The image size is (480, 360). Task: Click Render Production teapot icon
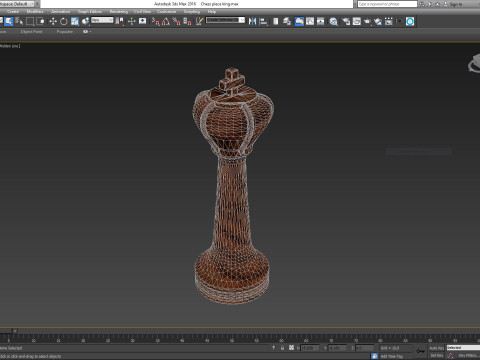pyautogui.click(x=367, y=21)
